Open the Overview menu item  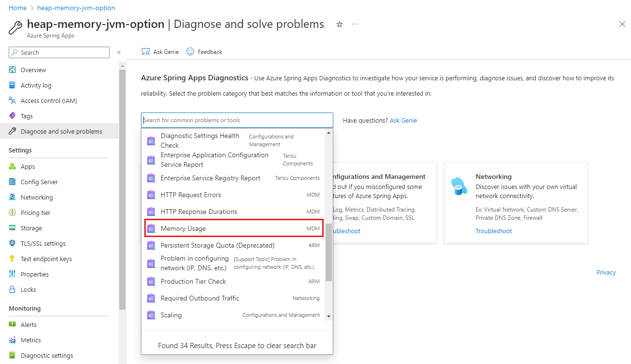click(59, 70)
